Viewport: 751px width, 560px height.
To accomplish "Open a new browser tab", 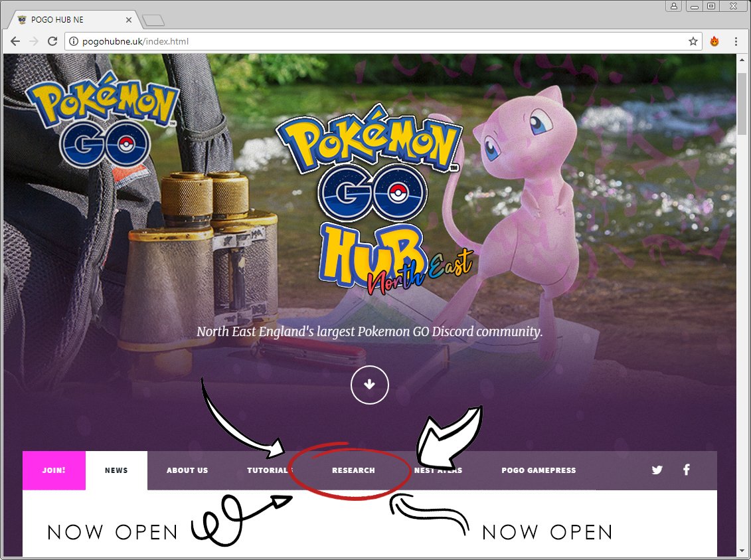I will [153, 20].
